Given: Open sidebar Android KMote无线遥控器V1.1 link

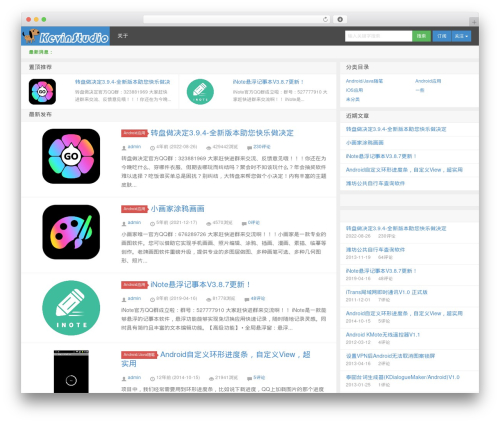Looking at the screenshot, I should (383, 335).
